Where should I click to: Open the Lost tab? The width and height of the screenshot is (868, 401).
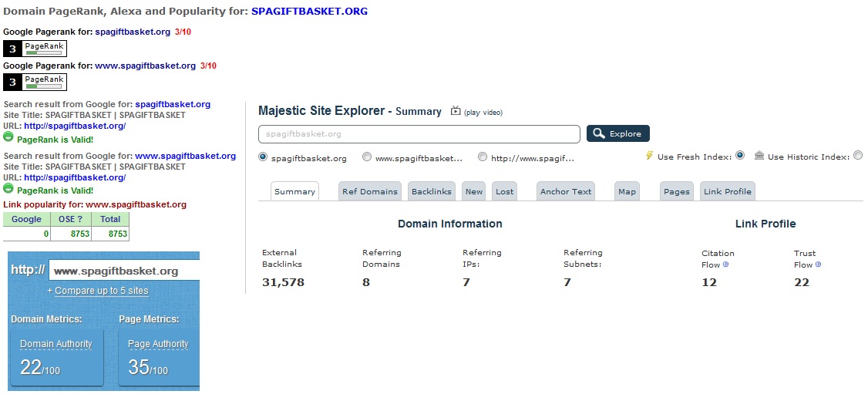(504, 191)
